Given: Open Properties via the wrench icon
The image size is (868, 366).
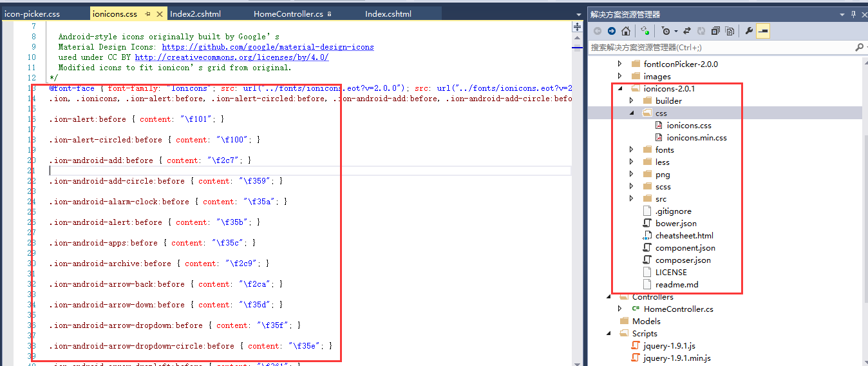Looking at the screenshot, I should [748, 31].
